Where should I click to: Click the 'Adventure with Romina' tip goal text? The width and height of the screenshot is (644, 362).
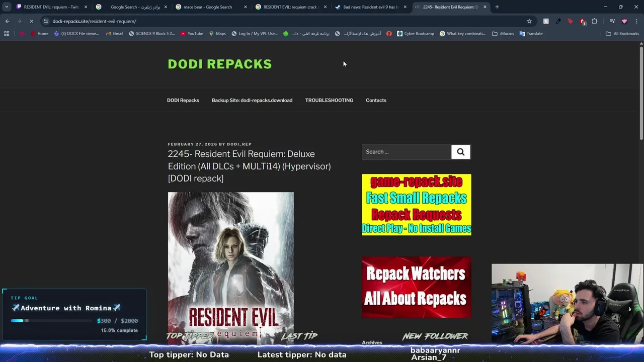tap(66, 308)
